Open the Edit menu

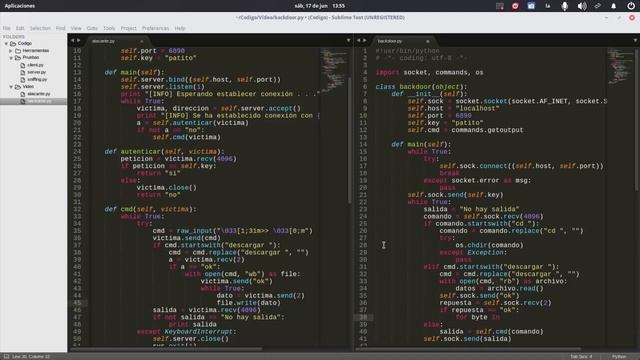20,28
